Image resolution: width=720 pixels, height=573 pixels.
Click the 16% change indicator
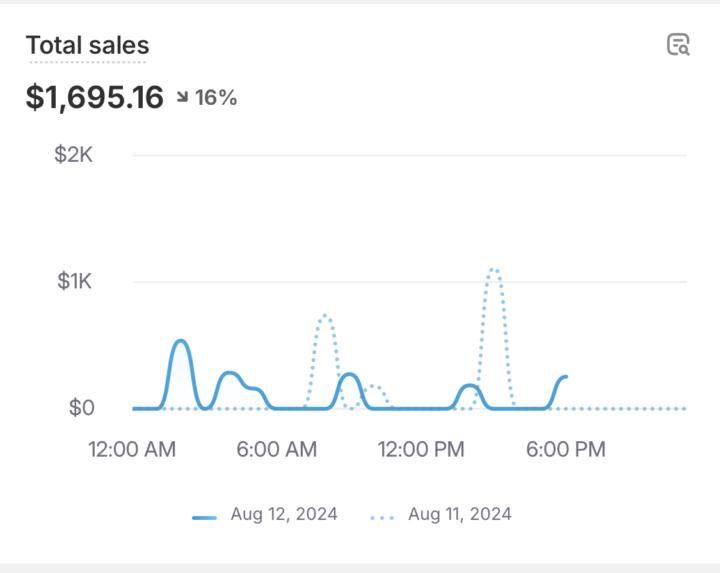click(x=215, y=98)
